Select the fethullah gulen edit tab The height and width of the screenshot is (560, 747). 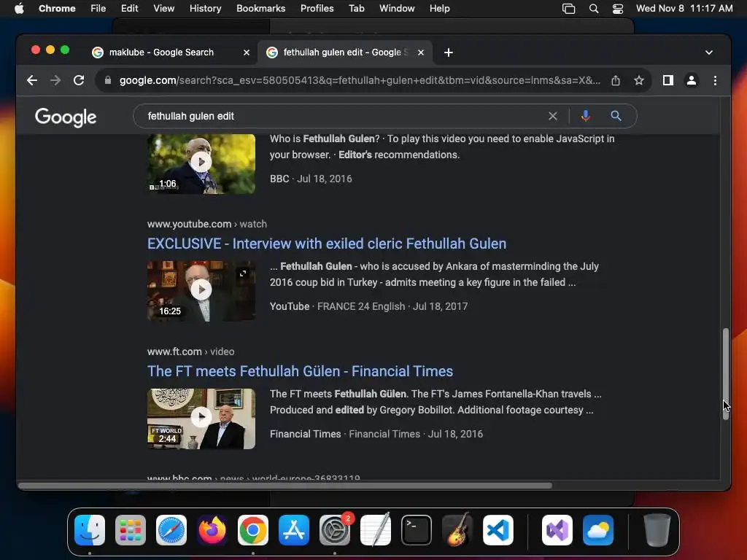[x=345, y=52]
